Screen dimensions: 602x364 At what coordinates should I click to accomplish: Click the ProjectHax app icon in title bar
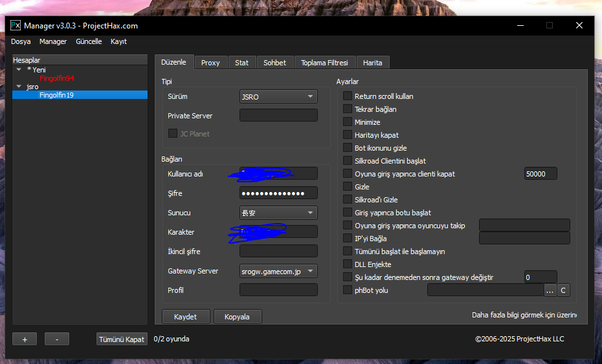[x=16, y=25]
